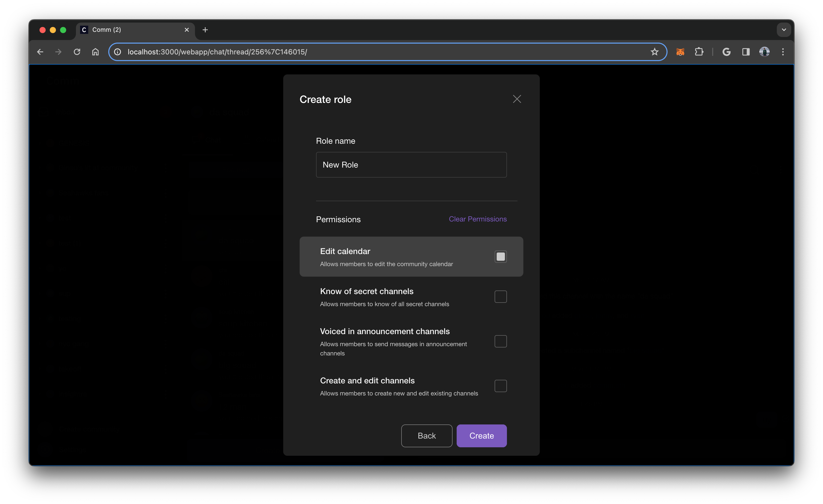The height and width of the screenshot is (504, 823).
Task: Go back using browser back arrow
Action: (40, 52)
